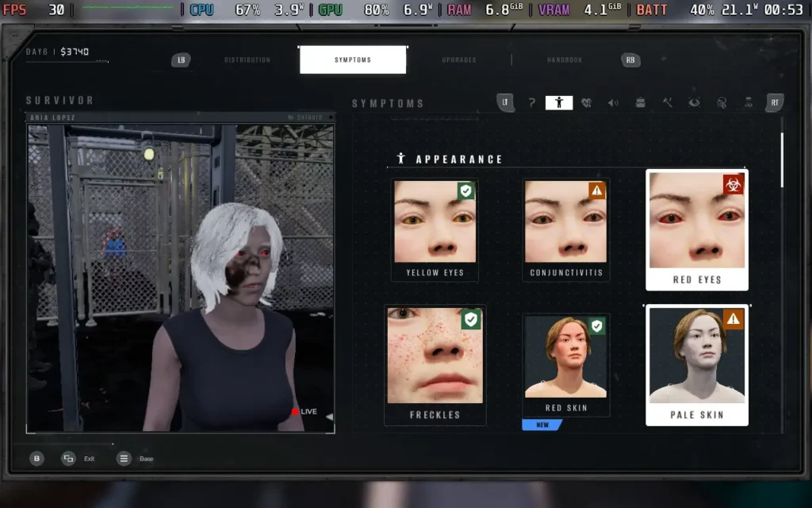Select the briefcase category icon
The height and width of the screenshot is (508, 812).
click(640, 102)
